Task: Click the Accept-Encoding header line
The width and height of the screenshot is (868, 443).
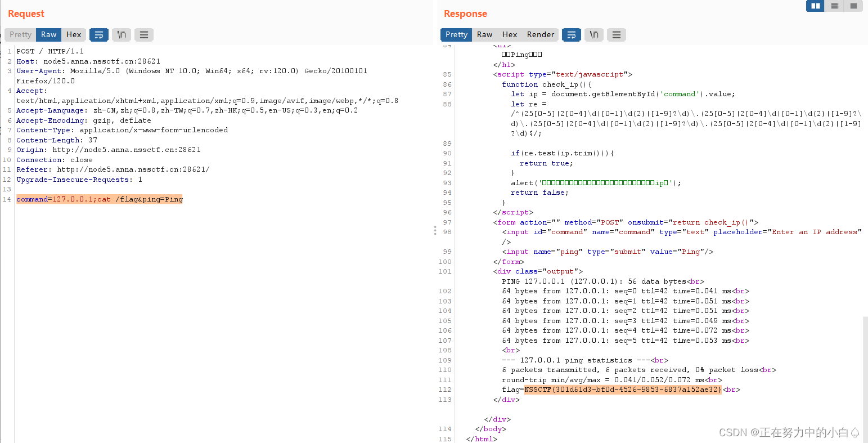Action: point(84,120)
